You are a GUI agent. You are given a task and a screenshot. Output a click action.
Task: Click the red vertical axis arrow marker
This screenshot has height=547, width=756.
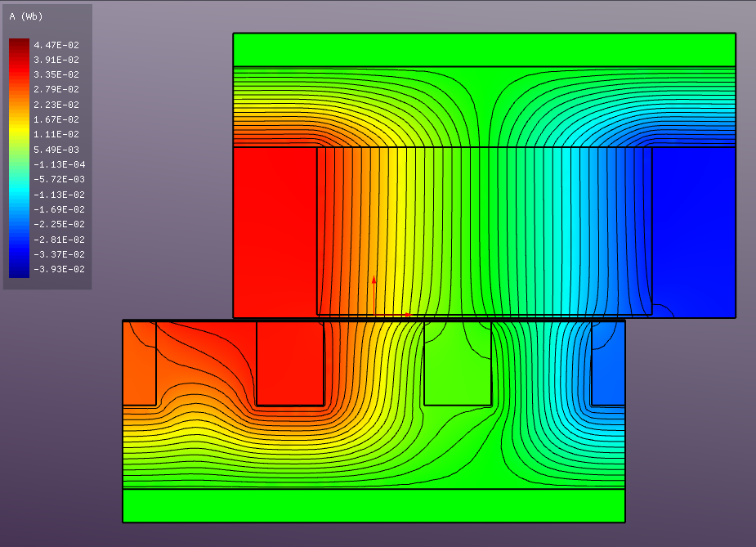point(374,286)
